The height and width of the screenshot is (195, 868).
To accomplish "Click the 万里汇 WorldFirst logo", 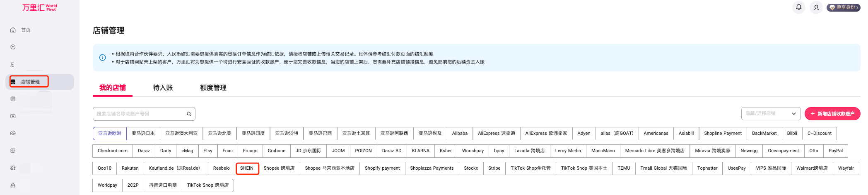I will pos(39,7).
